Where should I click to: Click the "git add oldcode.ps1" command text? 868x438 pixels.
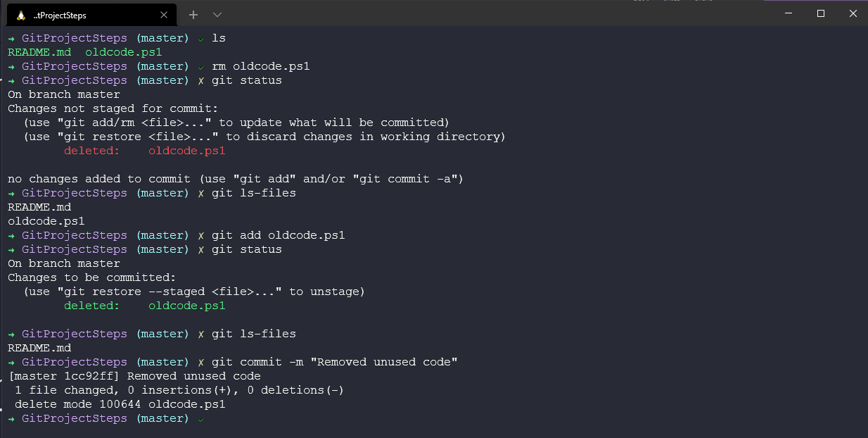pyautogui.click(x=278, y=235)
